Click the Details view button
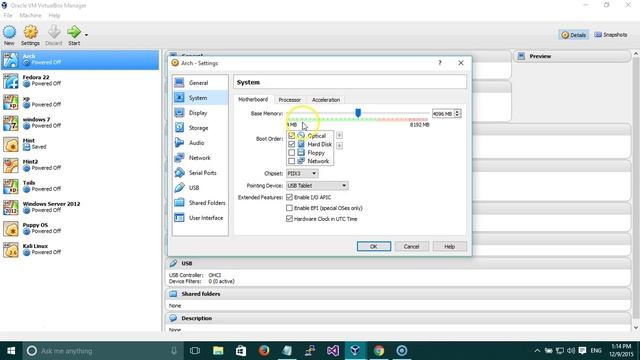The width and height of the screenshot is (640, 360). pyautogui.click(x=573, y=35)
